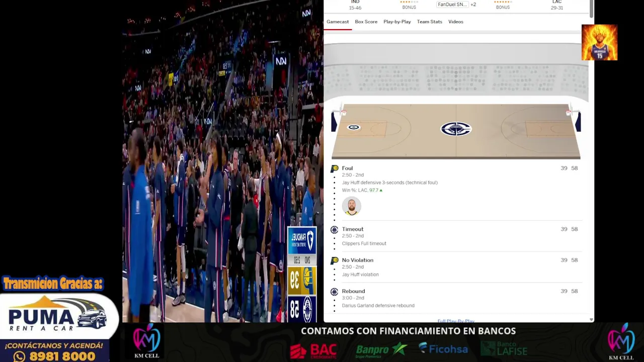Click the Clippers logo beside the Timeout play
This screenshot has height=362, width=644.
(x=334, y=230)
